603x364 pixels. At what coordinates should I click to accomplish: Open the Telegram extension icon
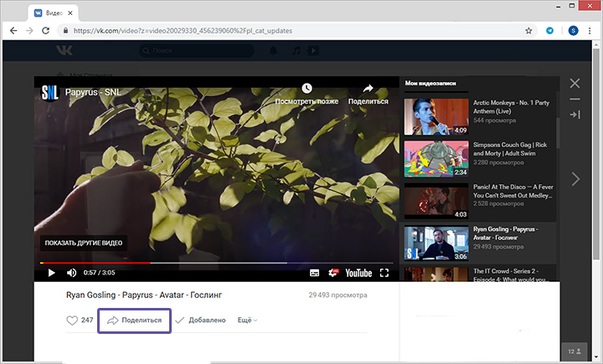(x=550, y=31)
